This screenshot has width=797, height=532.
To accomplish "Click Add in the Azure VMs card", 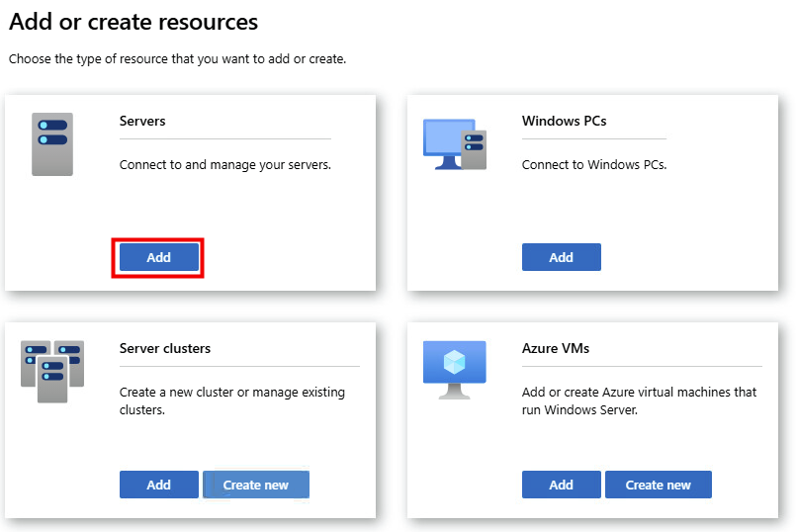I will click(x=561, y=485).
